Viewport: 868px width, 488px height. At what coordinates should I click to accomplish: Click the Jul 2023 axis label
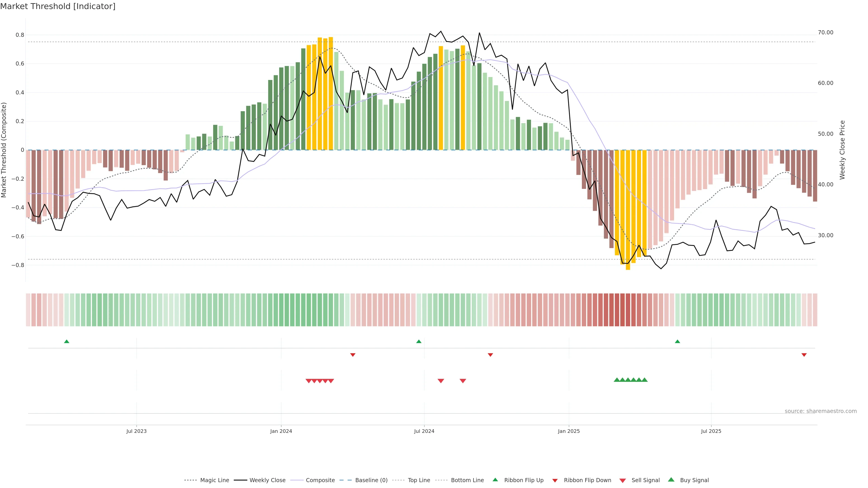coord(137,431)
